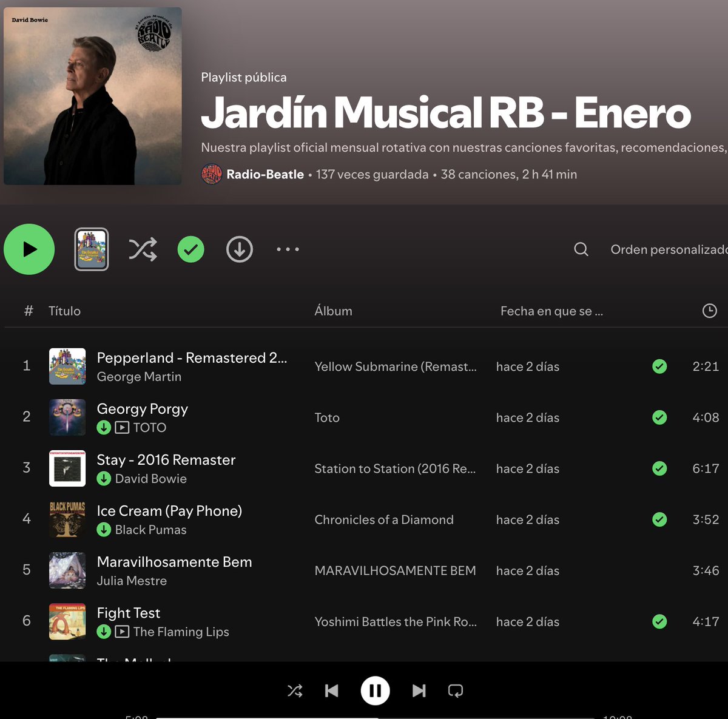Toggle playlist shuffle icon next to preview thumbnail
The image size is (728, 719).
point(143,249)
